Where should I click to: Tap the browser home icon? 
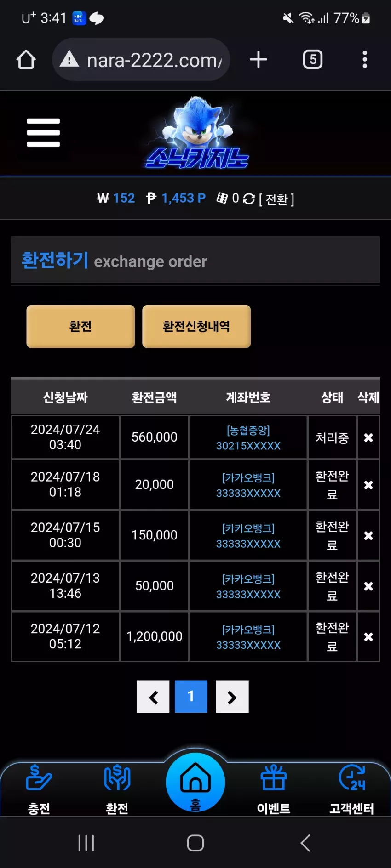pos(26,60)
